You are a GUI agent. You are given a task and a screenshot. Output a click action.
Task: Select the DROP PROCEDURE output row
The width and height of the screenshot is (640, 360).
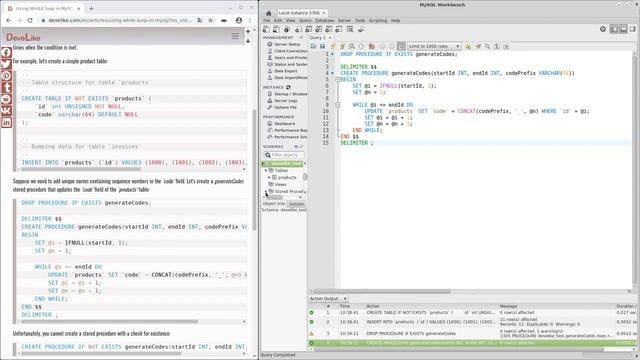coord(472,333)
